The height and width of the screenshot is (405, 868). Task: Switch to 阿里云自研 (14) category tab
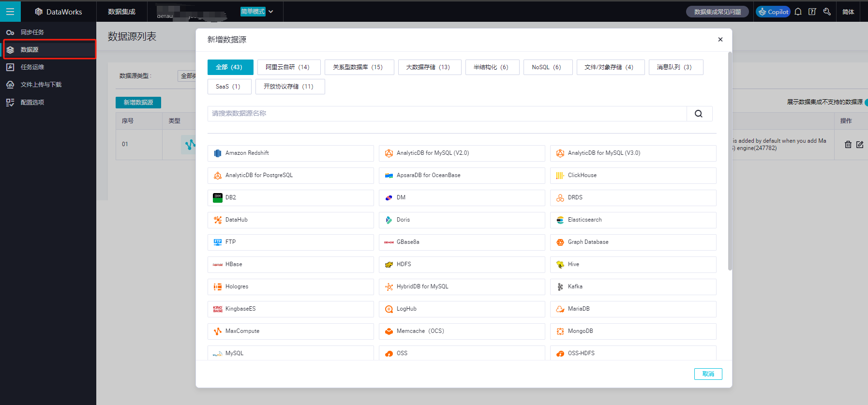[289, 67]
